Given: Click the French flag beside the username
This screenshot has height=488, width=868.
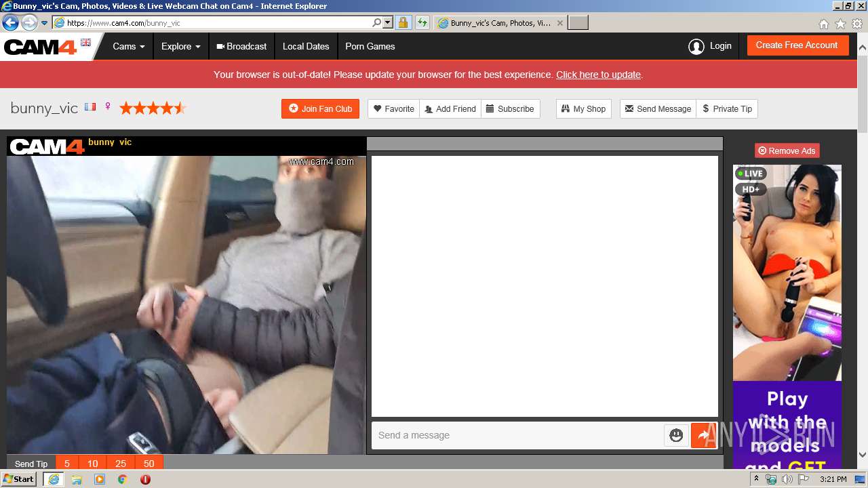Looking at the screenshot, I should point(90,107).
